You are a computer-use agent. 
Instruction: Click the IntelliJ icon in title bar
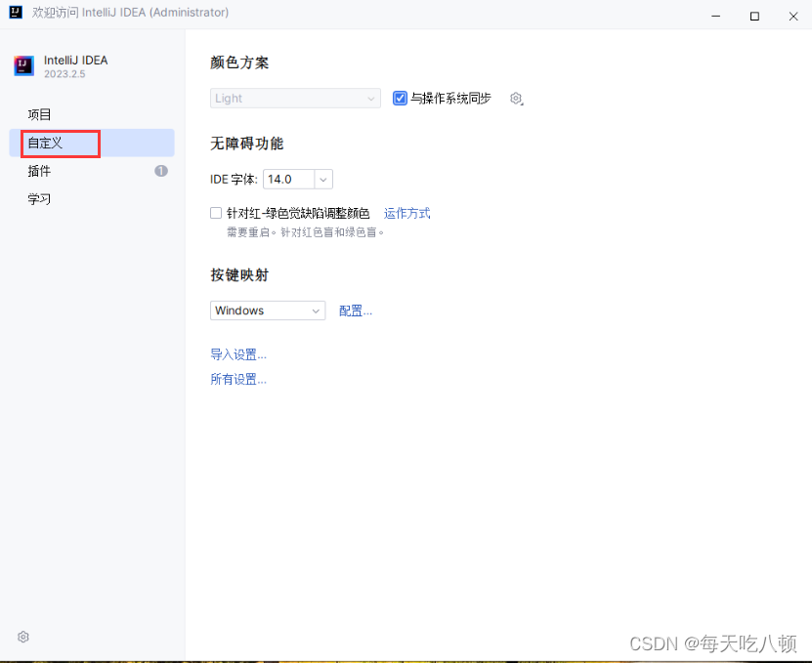pos(16,13)
